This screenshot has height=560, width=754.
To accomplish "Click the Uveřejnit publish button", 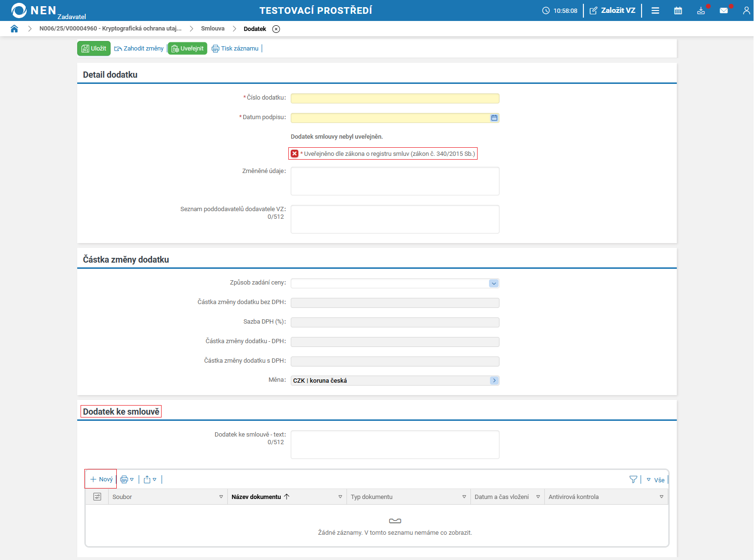I will click(x=187, y=49).
